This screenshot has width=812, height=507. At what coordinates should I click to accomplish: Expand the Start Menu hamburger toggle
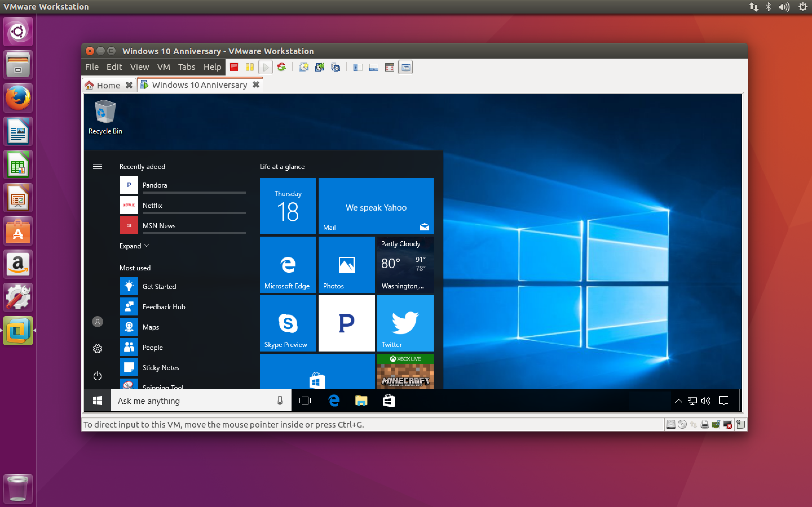tap(97, 166)
